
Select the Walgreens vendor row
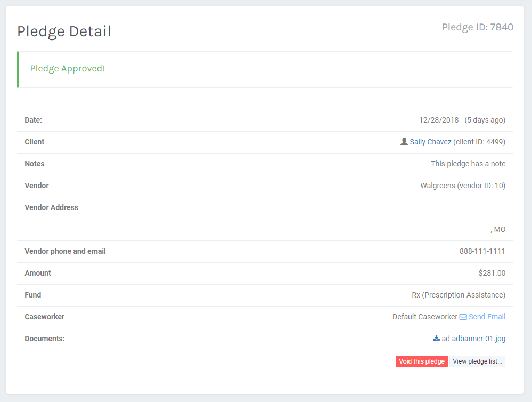pyautogui.click(x=463, y=186)
